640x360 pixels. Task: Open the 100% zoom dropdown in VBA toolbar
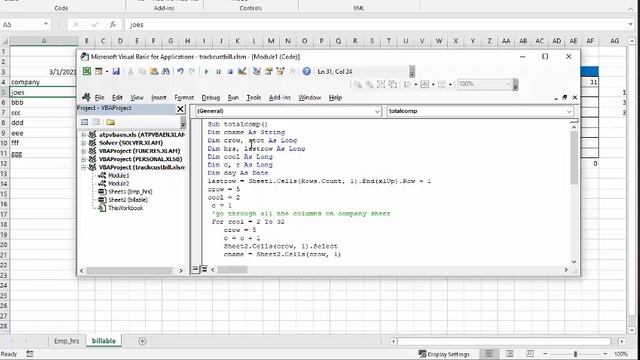(x=508, y=84)
